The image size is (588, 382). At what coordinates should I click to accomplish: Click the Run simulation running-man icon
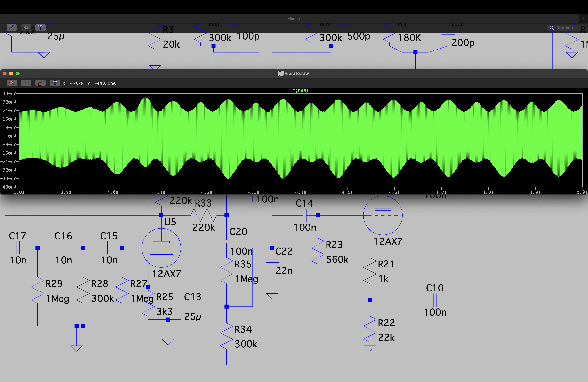click(11, 27)
